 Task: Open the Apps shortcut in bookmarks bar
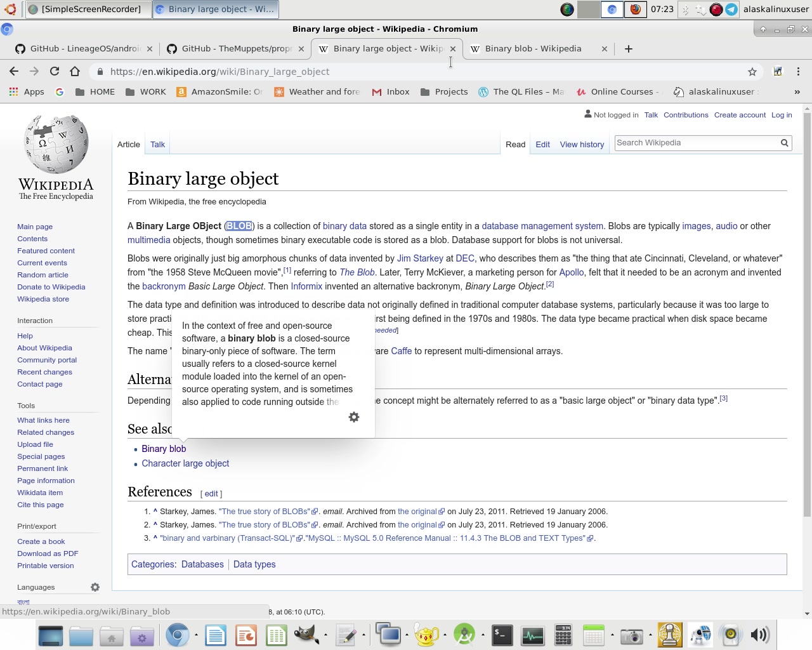click(x=26, y=92)
